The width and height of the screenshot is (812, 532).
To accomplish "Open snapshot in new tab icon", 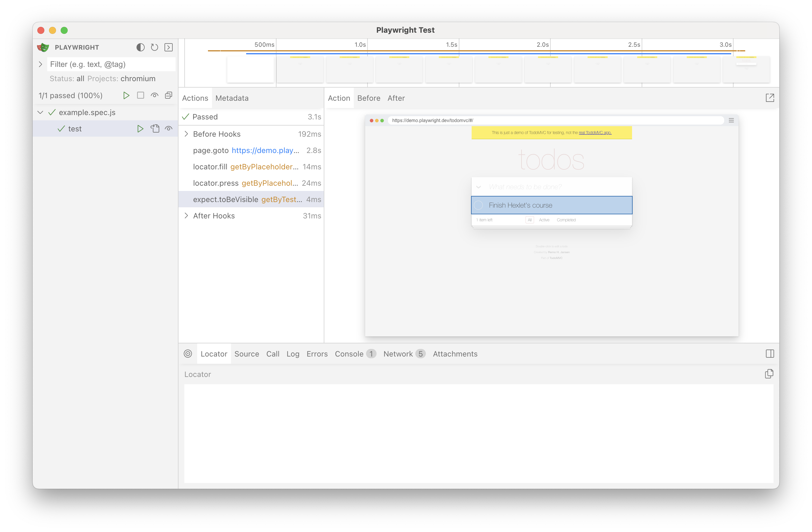I will tap(770, 98).
